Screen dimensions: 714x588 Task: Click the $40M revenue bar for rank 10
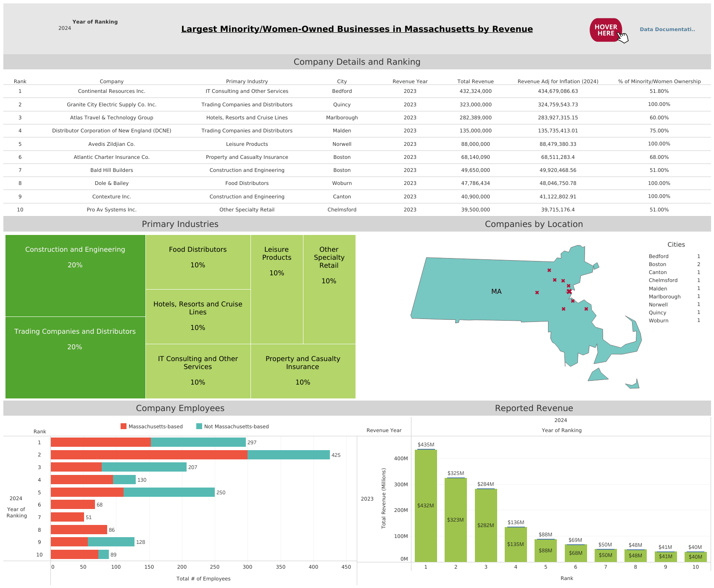[696, 557]
